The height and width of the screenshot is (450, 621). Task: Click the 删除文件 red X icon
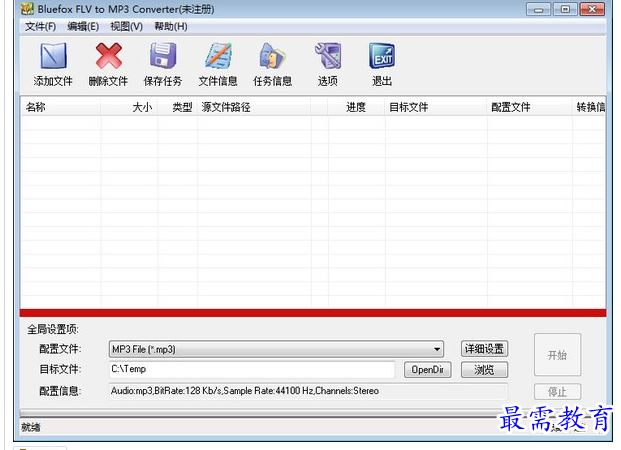pyautogui.click(x=109, y=56)
